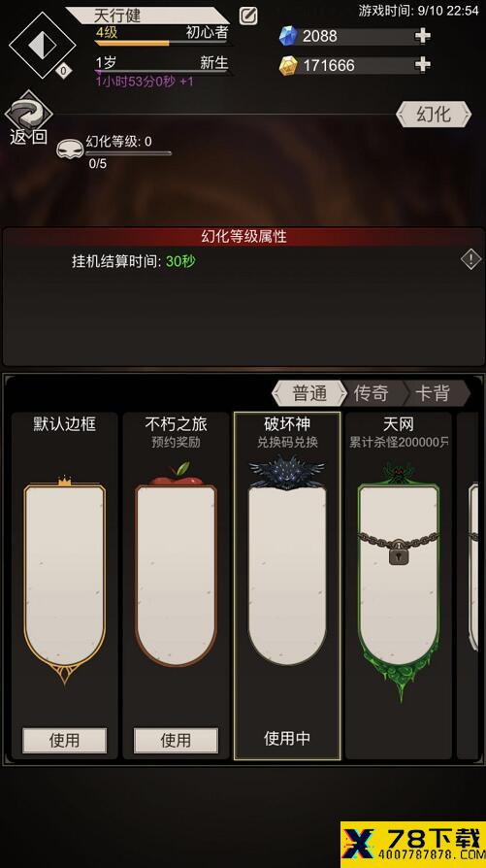
Task: Add more diamonds with plus icon
Action: point(422,36)
